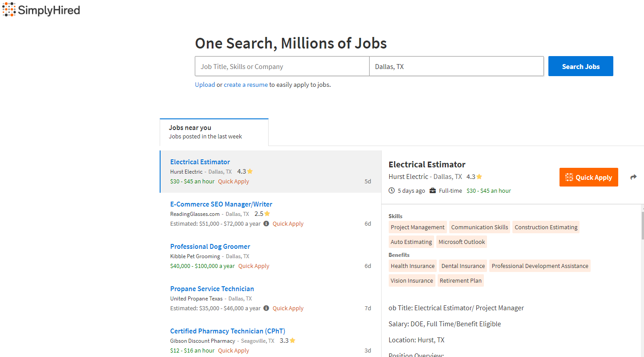Click the star rating for Gibson Discount Pharmacy

(x=292, y=341)
